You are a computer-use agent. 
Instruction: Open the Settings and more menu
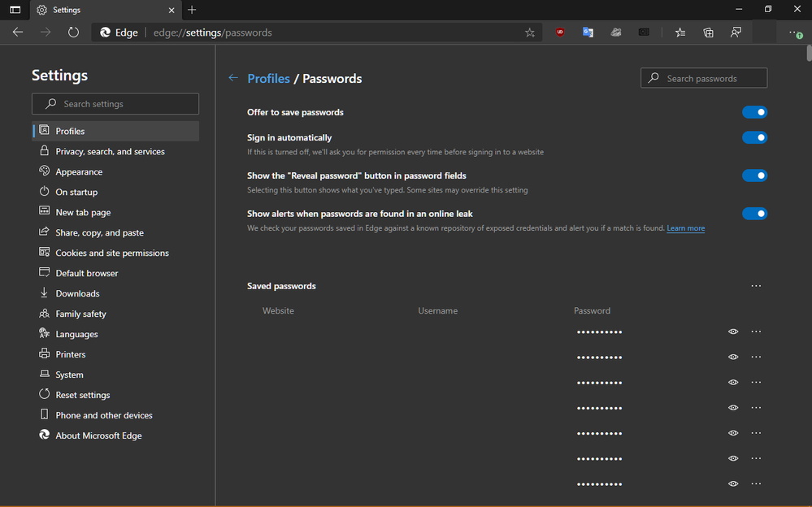pos(796,32)
